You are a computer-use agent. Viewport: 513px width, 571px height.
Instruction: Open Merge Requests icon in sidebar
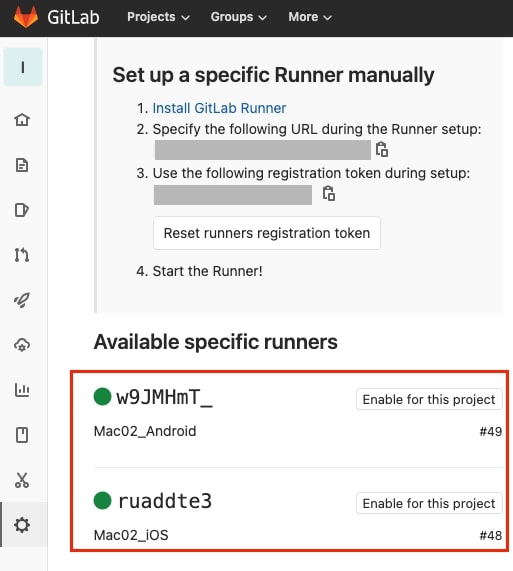(x=22, y=255)
